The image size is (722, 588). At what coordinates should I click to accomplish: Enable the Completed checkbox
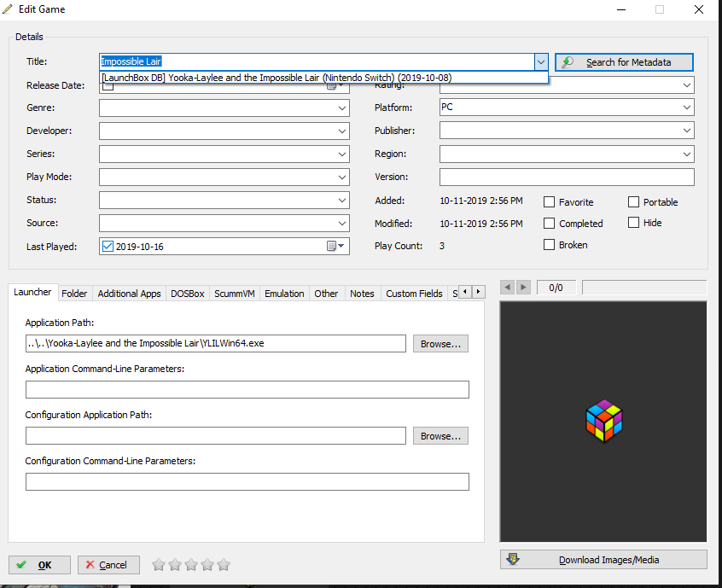click(549, 224)
